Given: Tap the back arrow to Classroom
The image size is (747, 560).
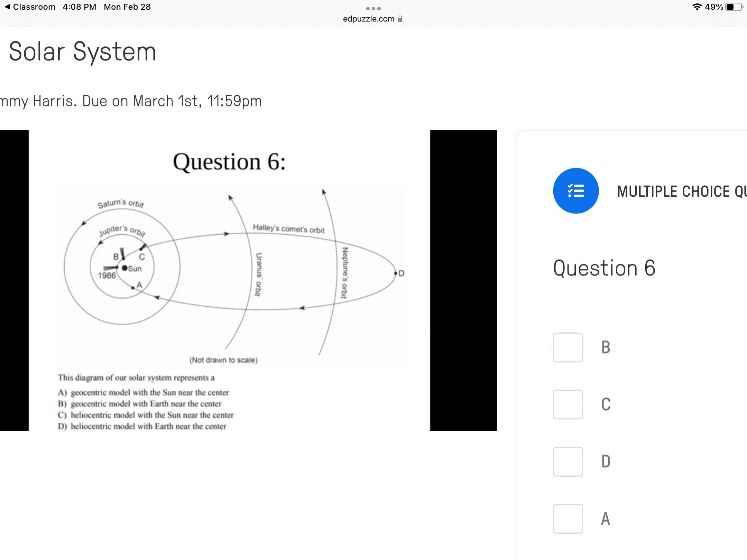Looking at the screenshot, I should coord(8,7).
